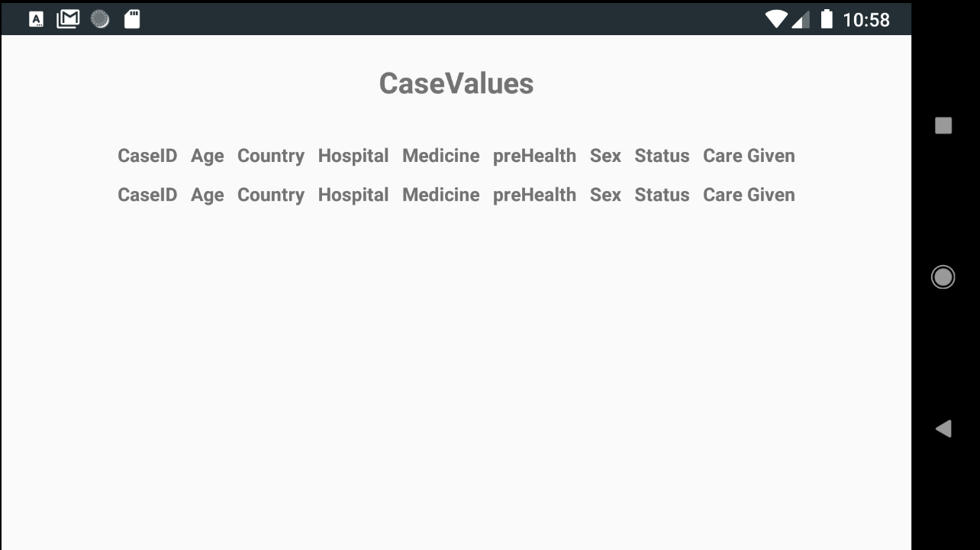Click the Care Given column header

(749, 156)
